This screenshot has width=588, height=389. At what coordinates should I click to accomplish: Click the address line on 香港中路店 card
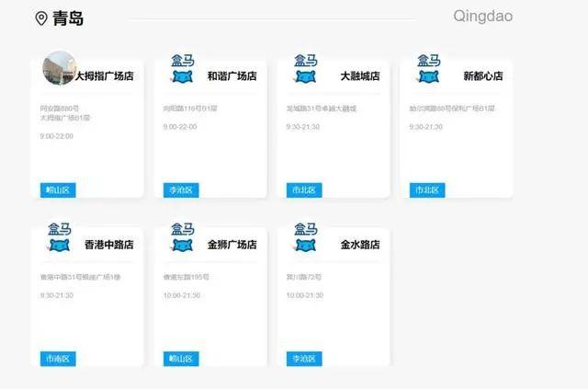tap(80, 277)
